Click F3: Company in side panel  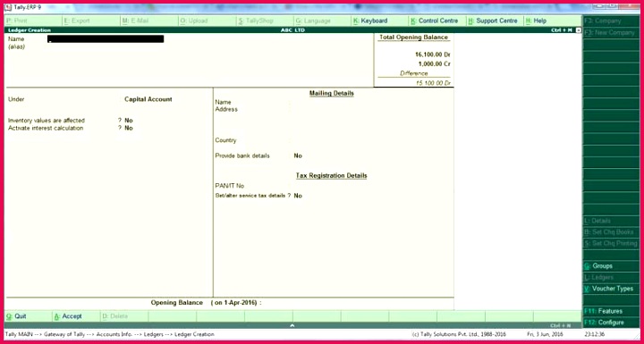click(611, 21)
